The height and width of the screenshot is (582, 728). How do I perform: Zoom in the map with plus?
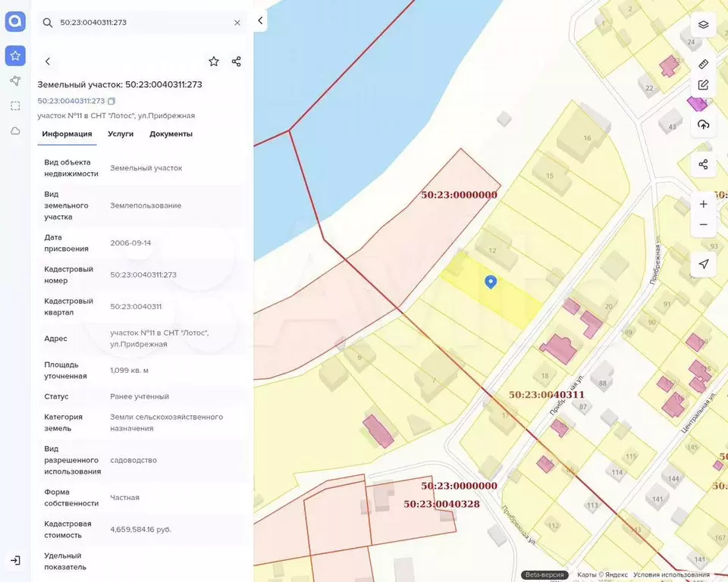(704, 204)
